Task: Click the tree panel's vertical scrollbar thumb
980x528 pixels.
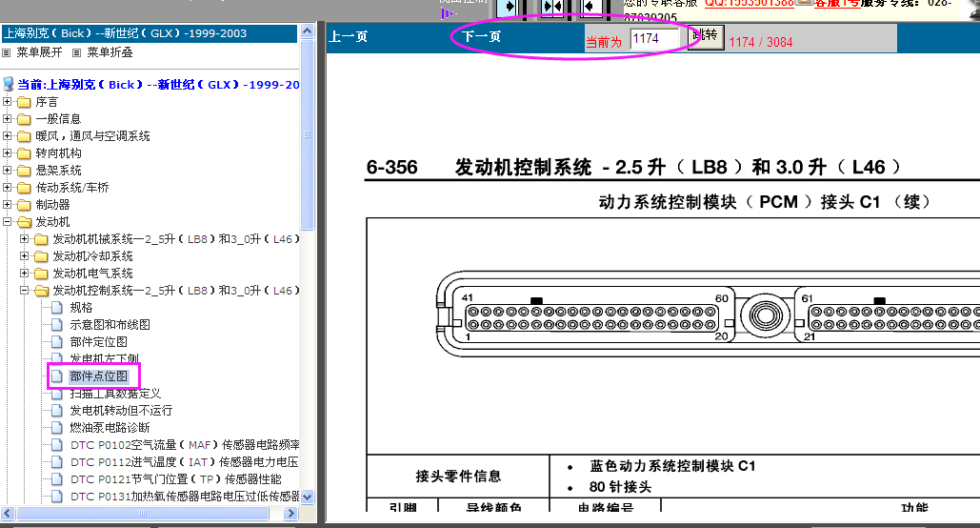Action: tap(307, 134)
